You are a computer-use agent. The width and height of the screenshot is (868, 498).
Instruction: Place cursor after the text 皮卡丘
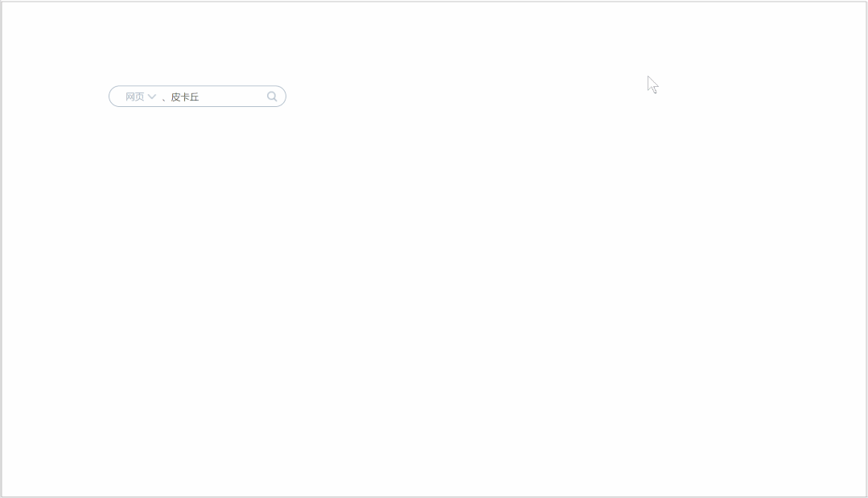tap(200, 97)
